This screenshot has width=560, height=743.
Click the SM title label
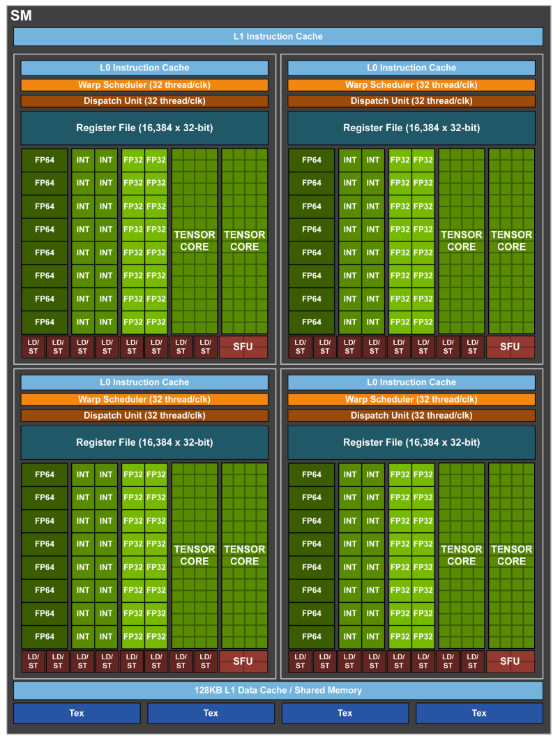pyautogui.click(x=22, y=15)
